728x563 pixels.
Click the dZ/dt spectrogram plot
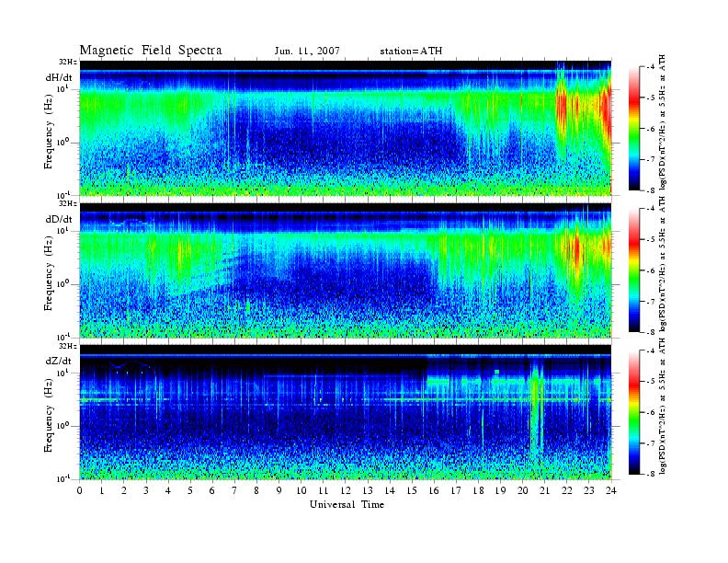pos(346,412)
